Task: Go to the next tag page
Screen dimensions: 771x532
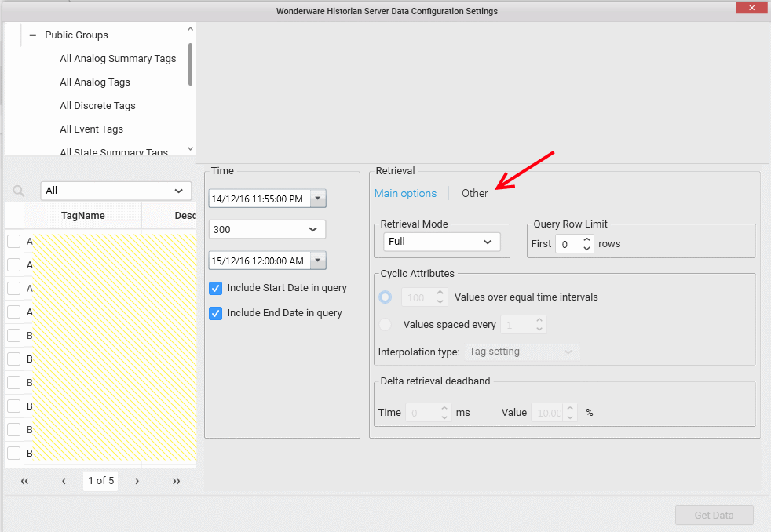Action: (137, 481)
